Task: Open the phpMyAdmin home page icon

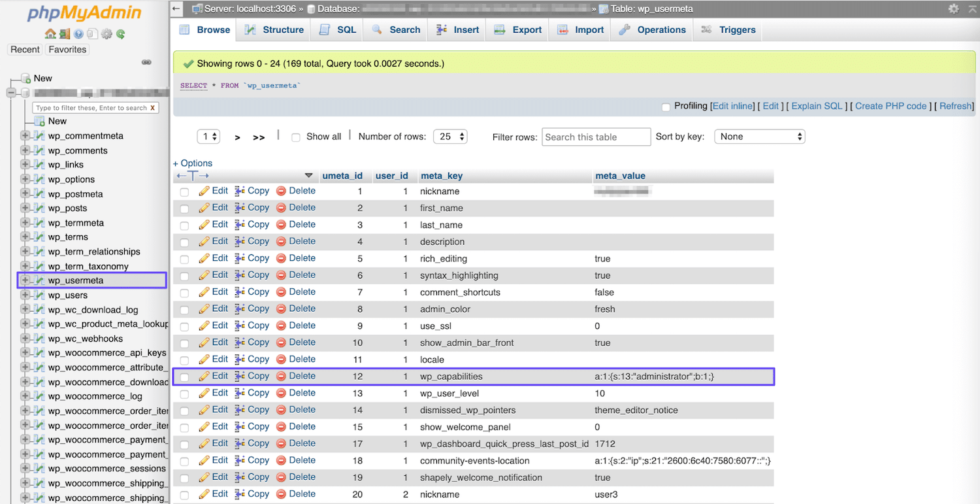Action: click(x=50, y=35)
